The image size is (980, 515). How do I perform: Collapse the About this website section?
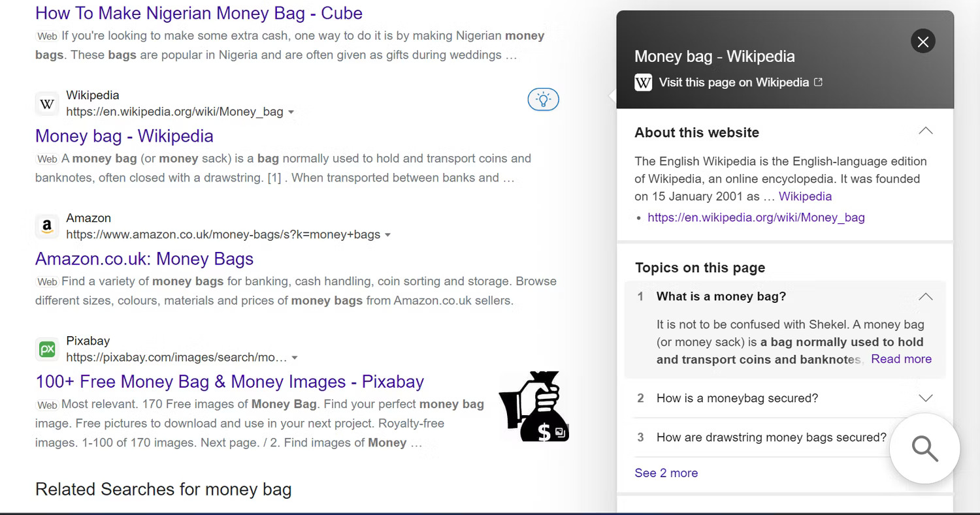[x=925, y=131]
